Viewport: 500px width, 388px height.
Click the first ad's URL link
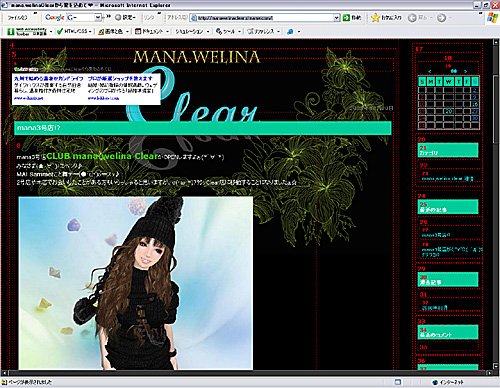pos(29,98)
